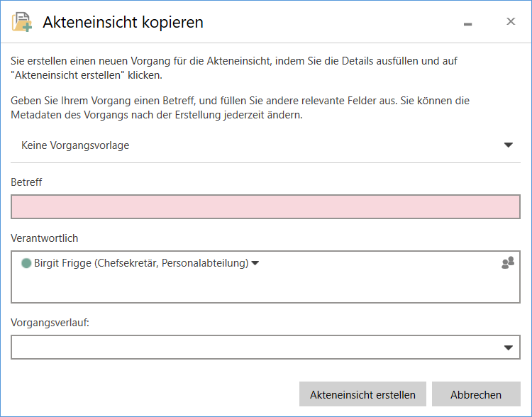Click the Verantwortlich label
Screen dimensions: 532x417
coord(44,238)
